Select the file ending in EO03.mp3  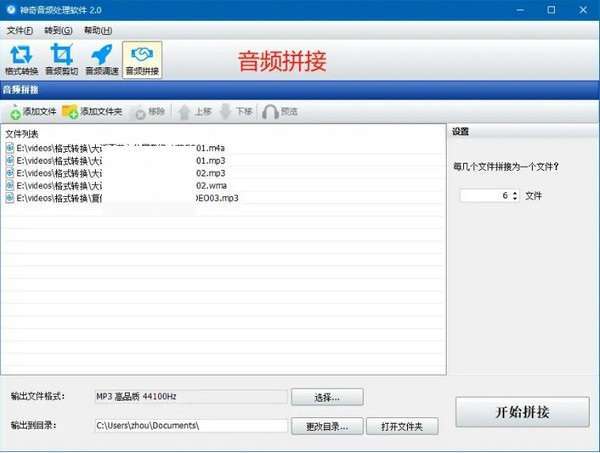tap(223, 198)
